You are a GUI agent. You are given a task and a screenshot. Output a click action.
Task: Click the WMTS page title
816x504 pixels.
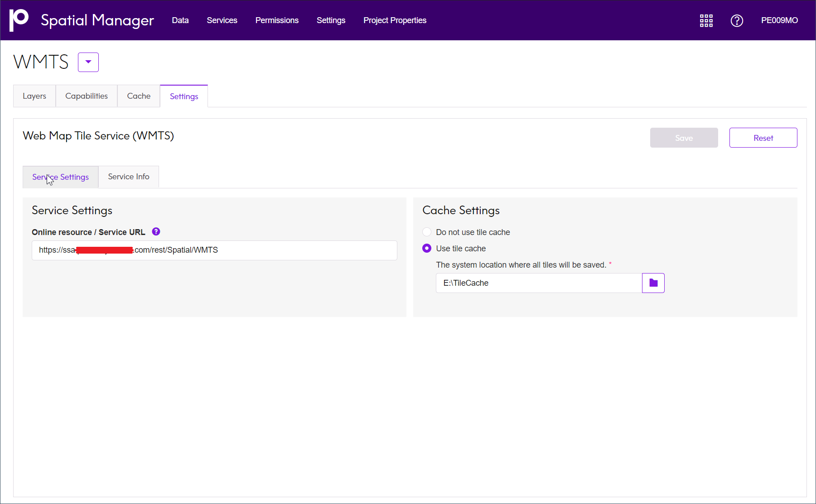(41, 62)
